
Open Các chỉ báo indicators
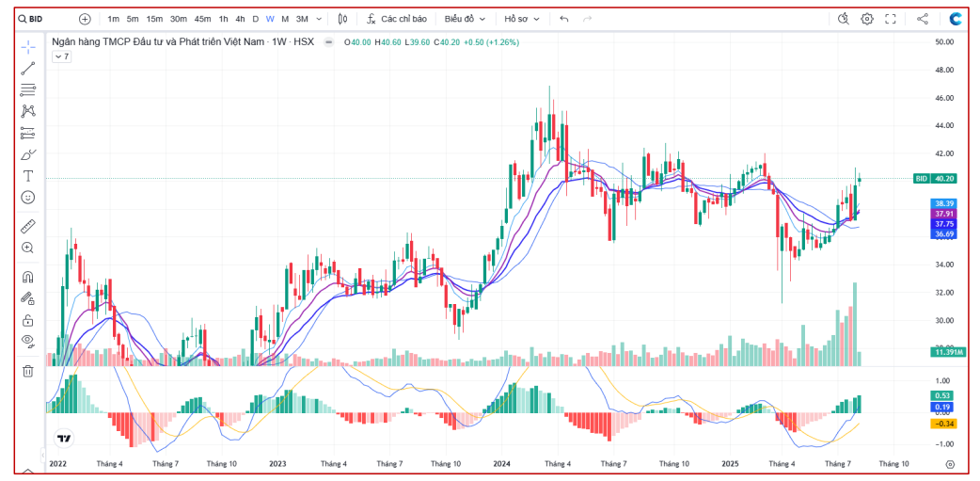coord(396,19)
